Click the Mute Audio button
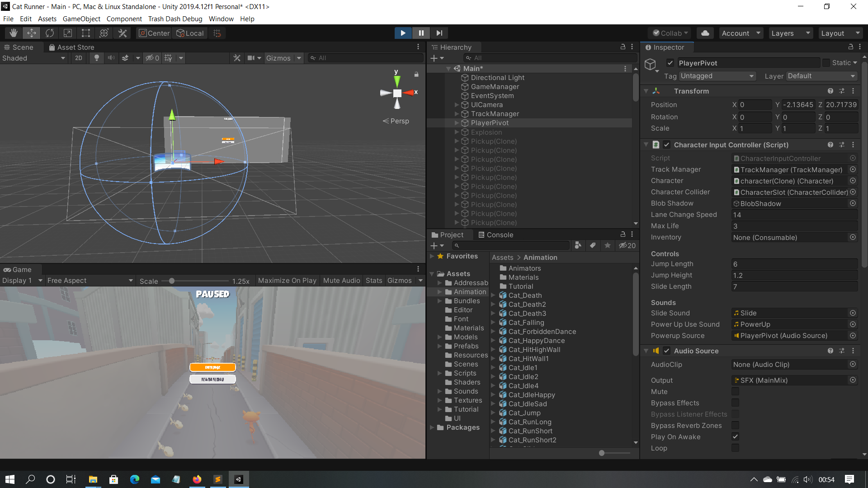Screen dimensions: 868x488 341,281
